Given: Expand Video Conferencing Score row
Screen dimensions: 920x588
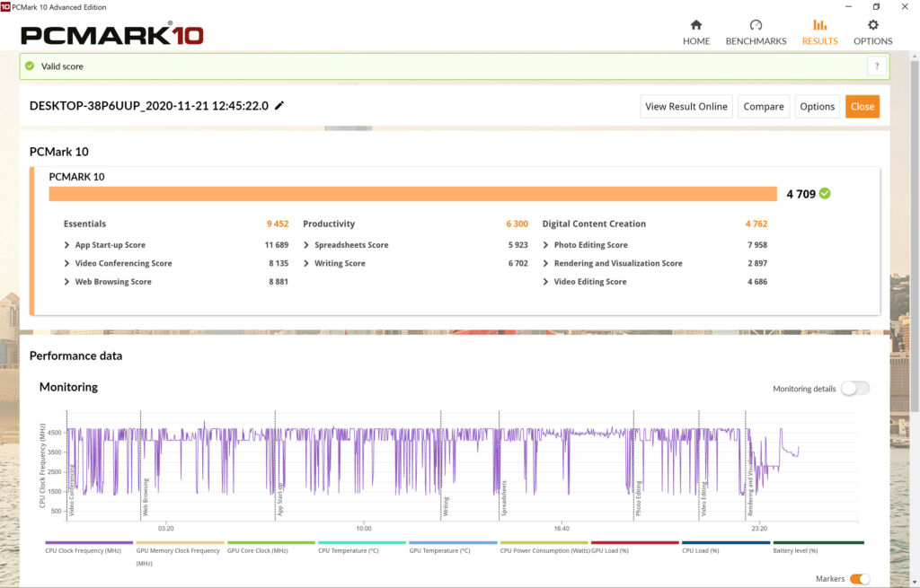Looking at the screenshot, I should click(66, 263).
